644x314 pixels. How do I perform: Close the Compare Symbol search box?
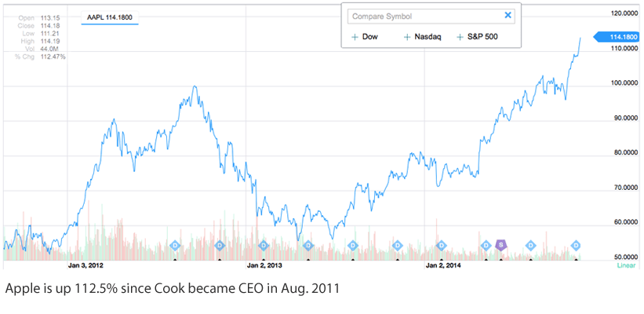(508, 15)
